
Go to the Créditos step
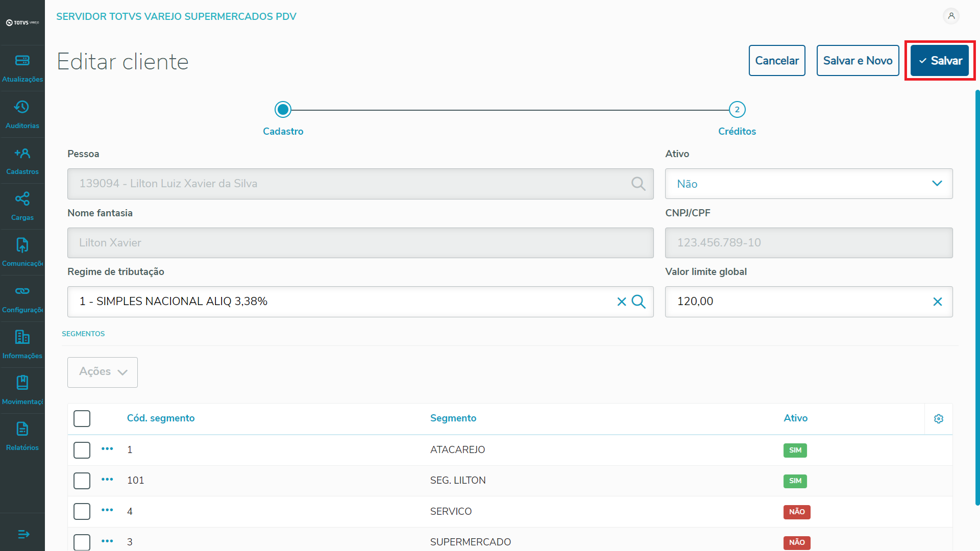tap(737, 110)
